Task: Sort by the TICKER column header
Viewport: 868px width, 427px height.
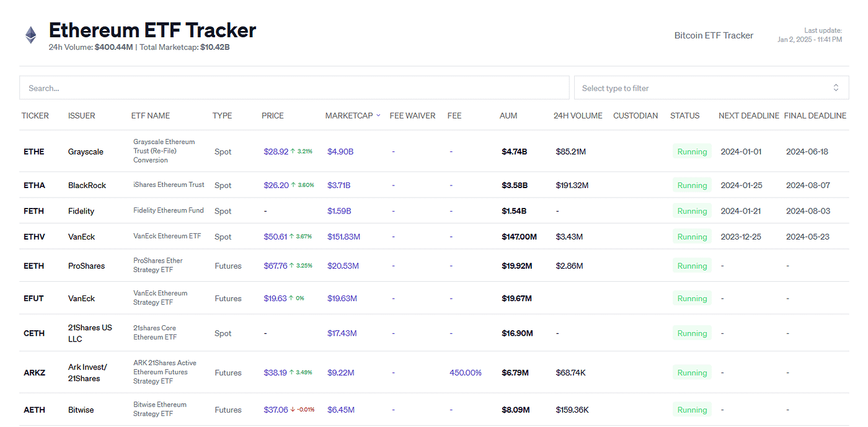Action: click(35, 115)
